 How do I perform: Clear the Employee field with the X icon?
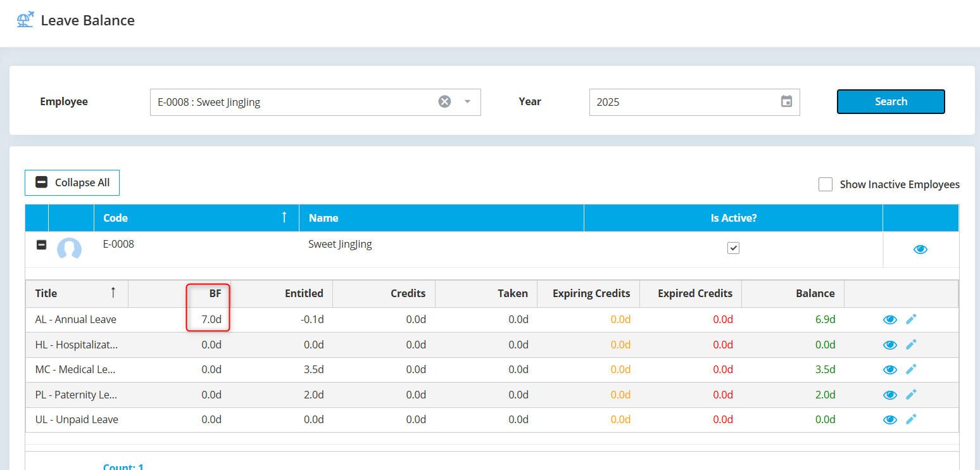click(x=445, y=101)
